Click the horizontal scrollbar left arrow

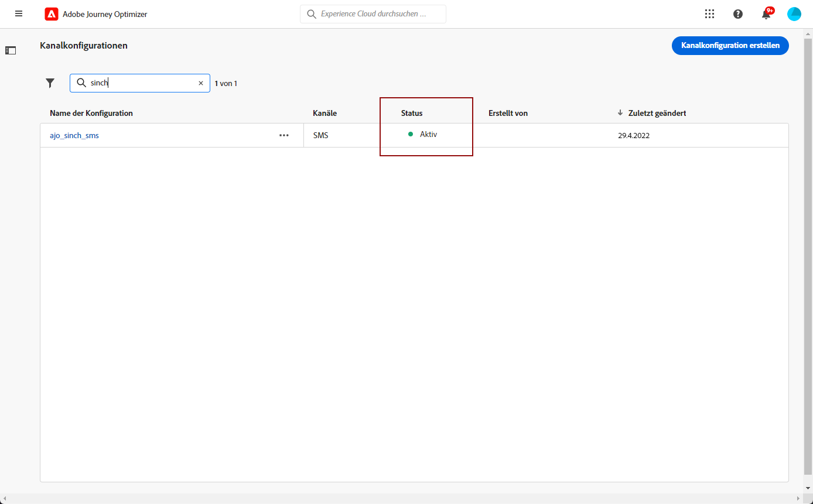(5, 499)
